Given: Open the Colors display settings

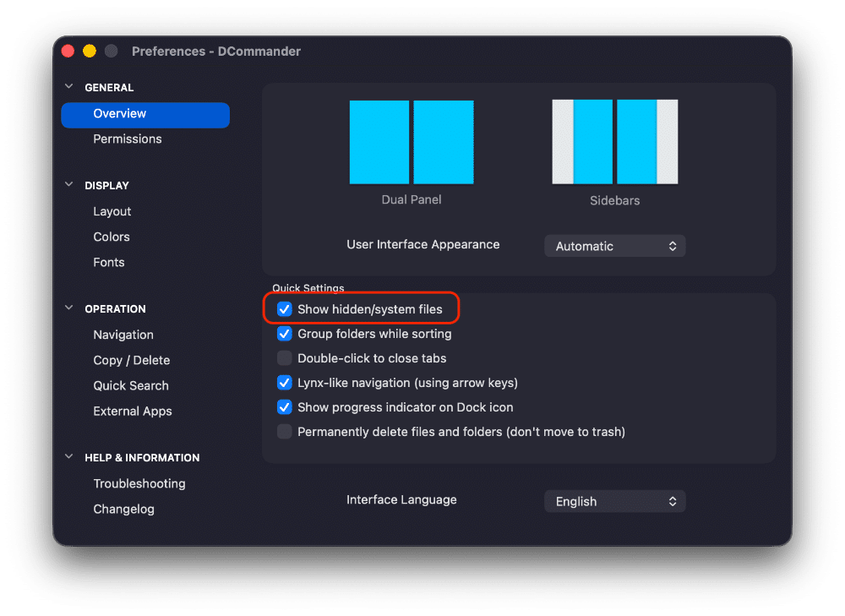Looking at the screenshot, I should [x=111, y=237].
